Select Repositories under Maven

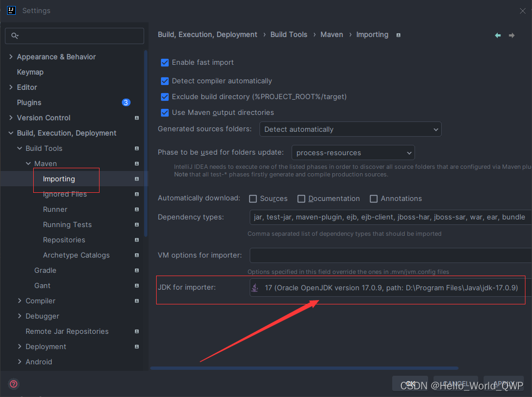point(64,240)
